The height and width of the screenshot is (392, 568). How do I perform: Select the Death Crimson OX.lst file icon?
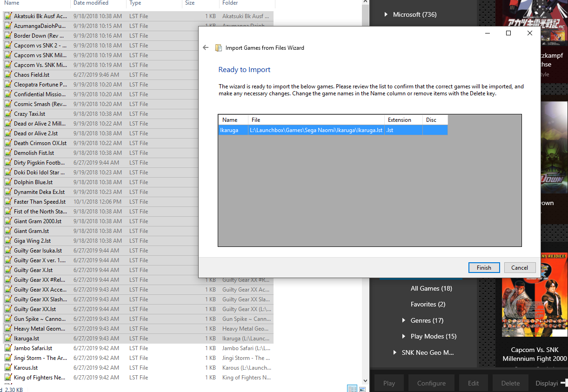[x=8, y=143]
